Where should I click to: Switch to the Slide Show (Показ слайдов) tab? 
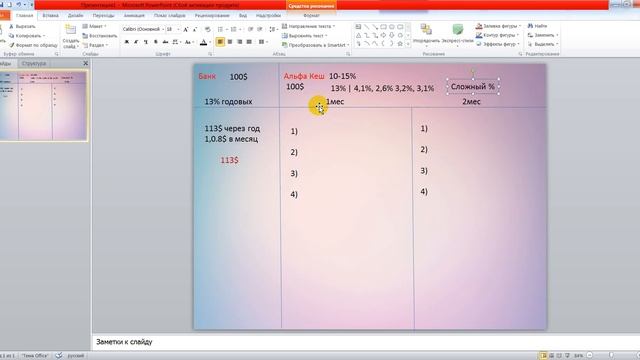170,16
